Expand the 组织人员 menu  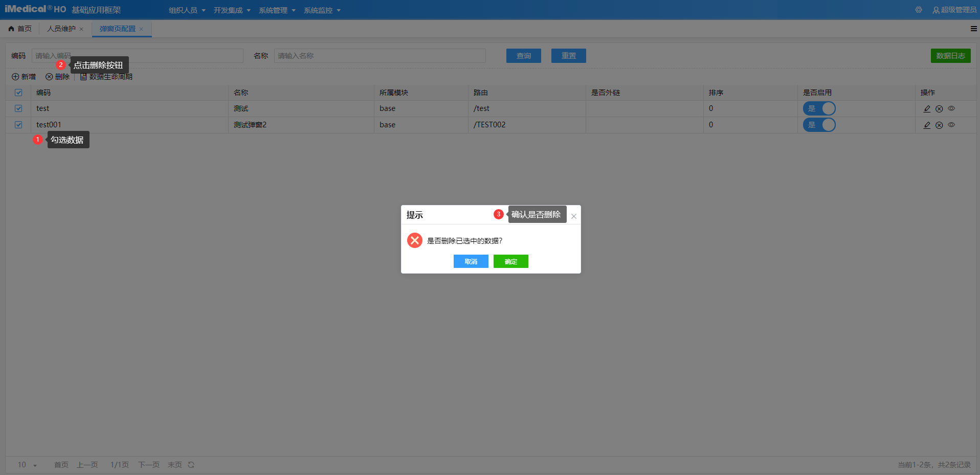[x=187, y=10]
